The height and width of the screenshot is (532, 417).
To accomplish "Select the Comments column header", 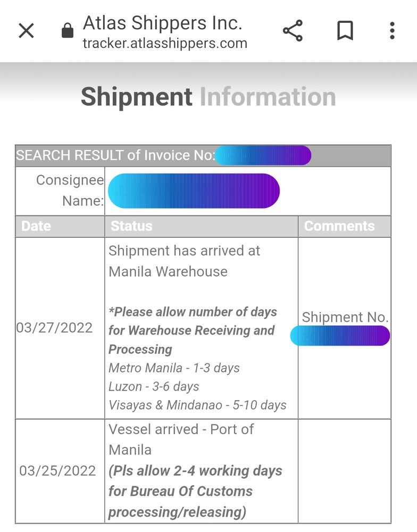I will [x=339, y=226].
